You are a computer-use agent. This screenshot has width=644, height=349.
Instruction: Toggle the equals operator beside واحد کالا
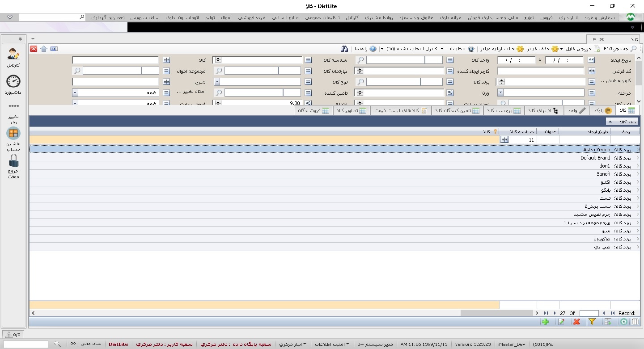(x=450, y=60)
